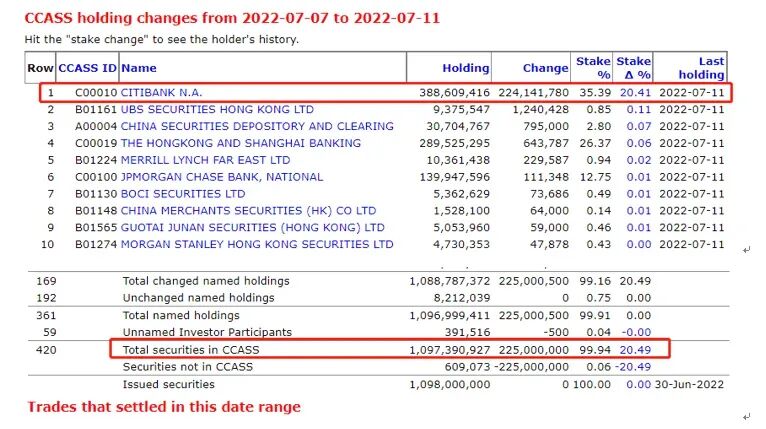The width and height of the screenshot is (766, 429).
Task: Sort table by Name column header
Action: pos(139,68)
